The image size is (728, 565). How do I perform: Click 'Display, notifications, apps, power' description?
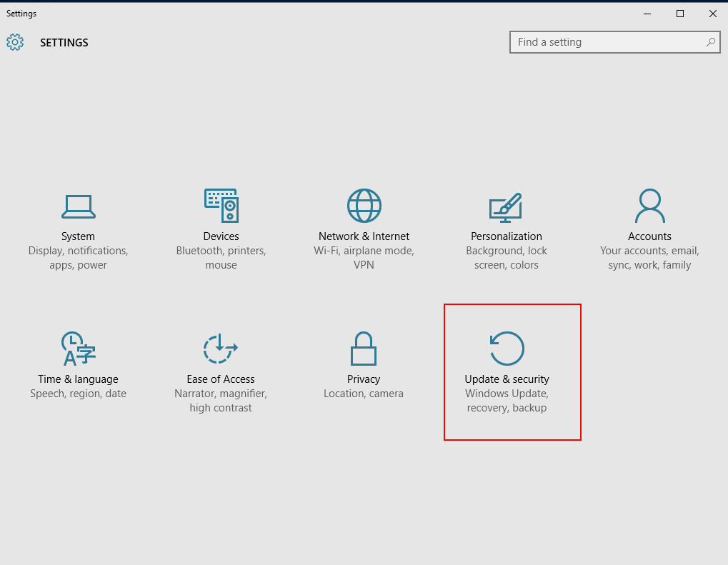click(78, 258)
